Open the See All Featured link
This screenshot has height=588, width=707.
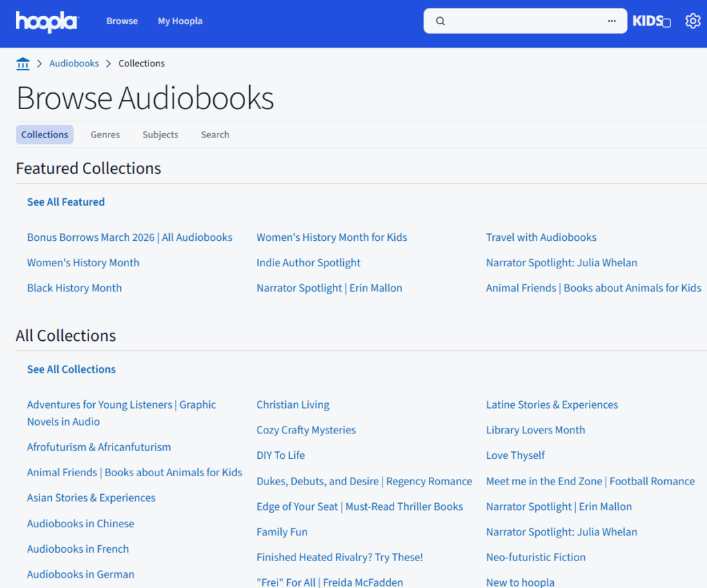(66, 202)
